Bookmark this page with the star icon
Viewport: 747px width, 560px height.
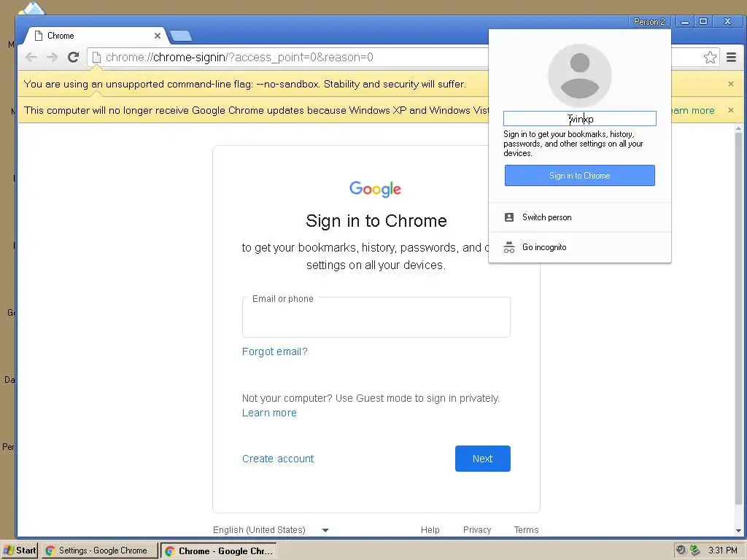coord(710,57)
